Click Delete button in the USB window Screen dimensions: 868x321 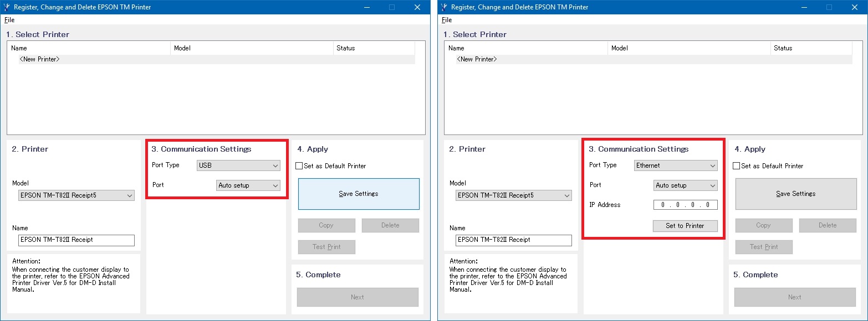390,225
